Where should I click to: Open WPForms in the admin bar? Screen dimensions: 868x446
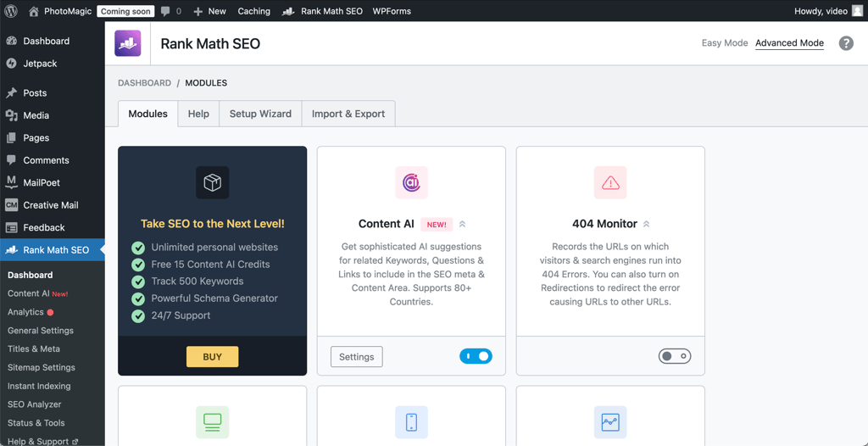[392, 11]
